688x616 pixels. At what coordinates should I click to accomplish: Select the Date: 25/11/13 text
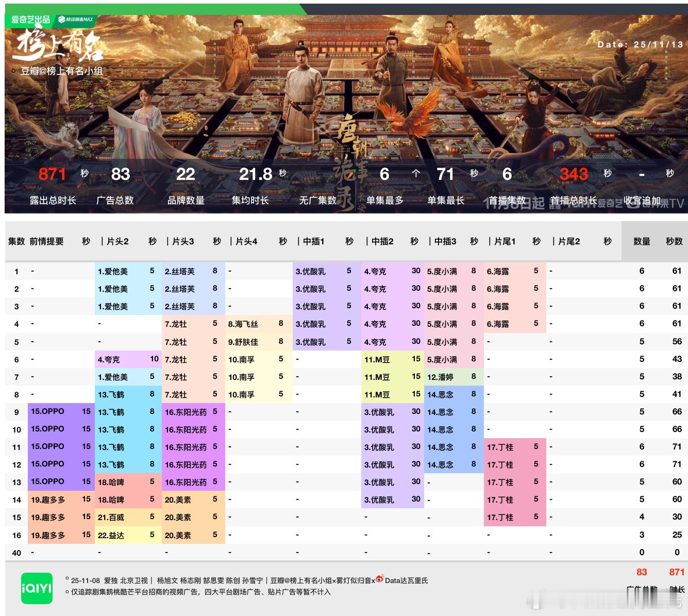(x=640, y=44)
